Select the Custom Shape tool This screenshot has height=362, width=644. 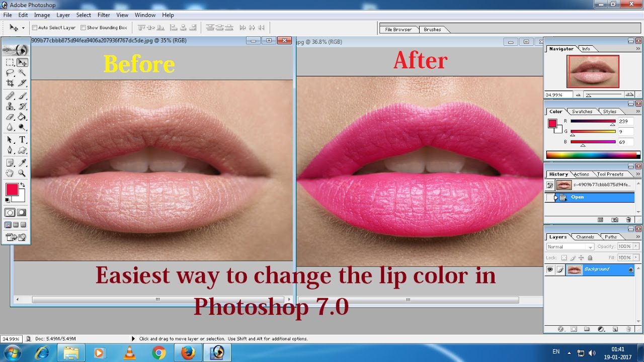tap(22, 150)
